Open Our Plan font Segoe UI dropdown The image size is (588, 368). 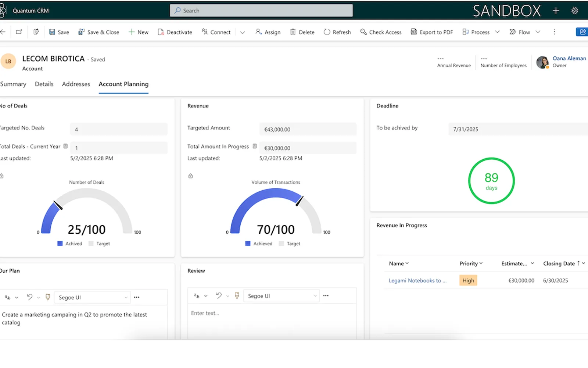tap(92, 297)
